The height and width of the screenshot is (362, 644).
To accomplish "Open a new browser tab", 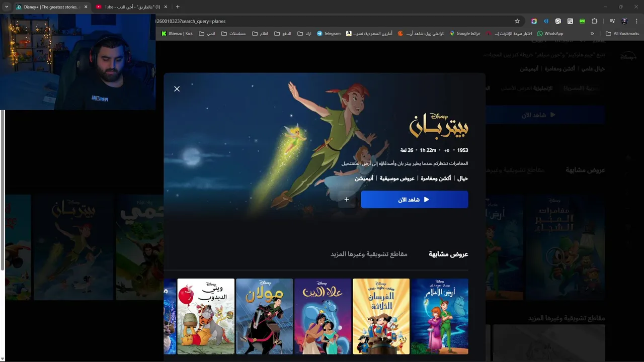I will point(178,7).
